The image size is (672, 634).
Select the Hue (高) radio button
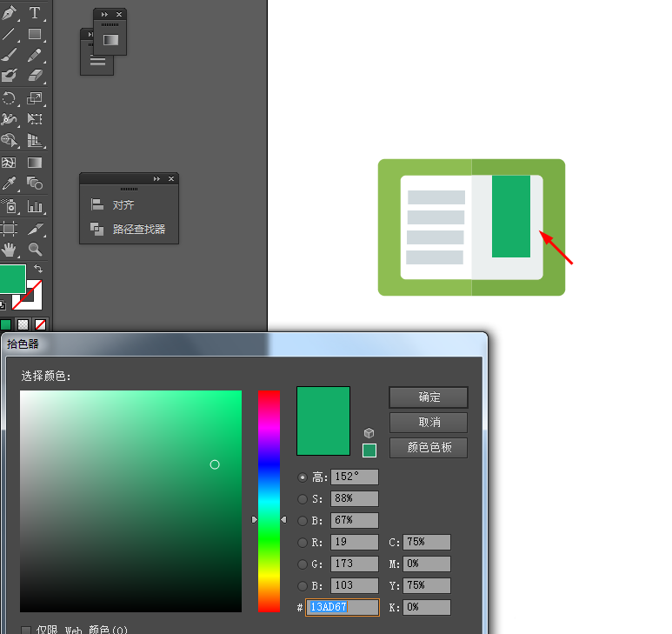pyautogui.click(x=303, y=477)
